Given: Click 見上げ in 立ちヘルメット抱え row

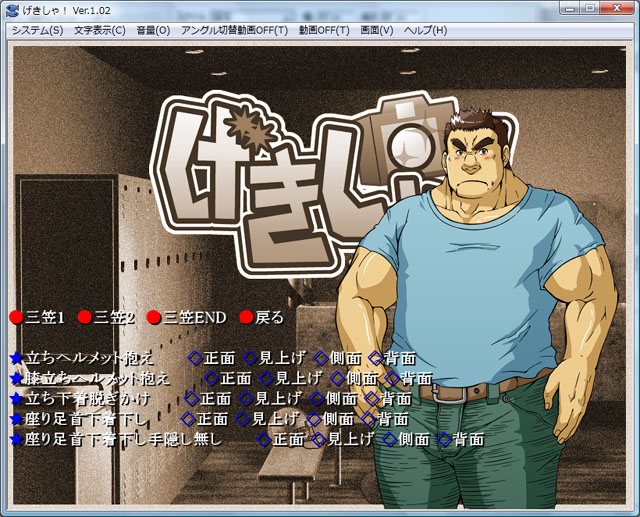Looking at the screenshot, I should point(274,358).
